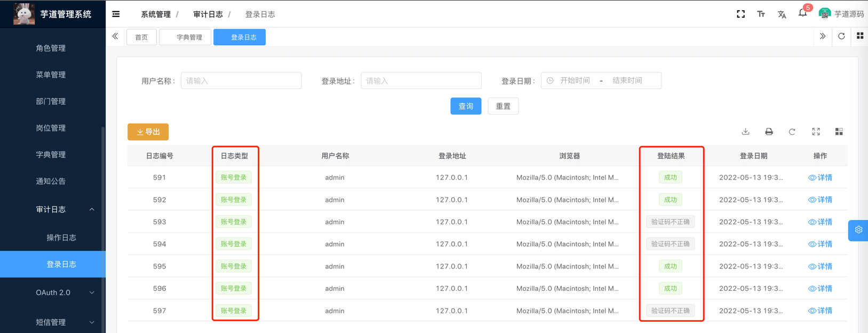Open the column display grid icon above table
868x333 pixels.
[x=839, y=132]
